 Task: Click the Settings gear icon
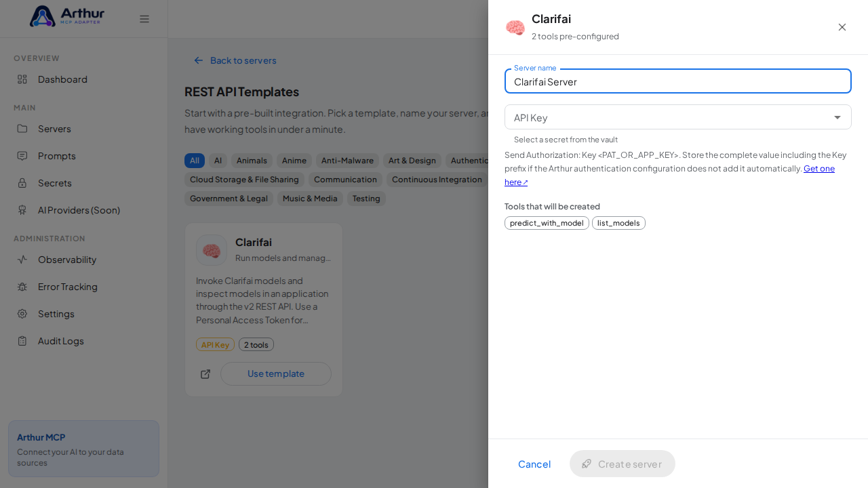click(22, 314)
